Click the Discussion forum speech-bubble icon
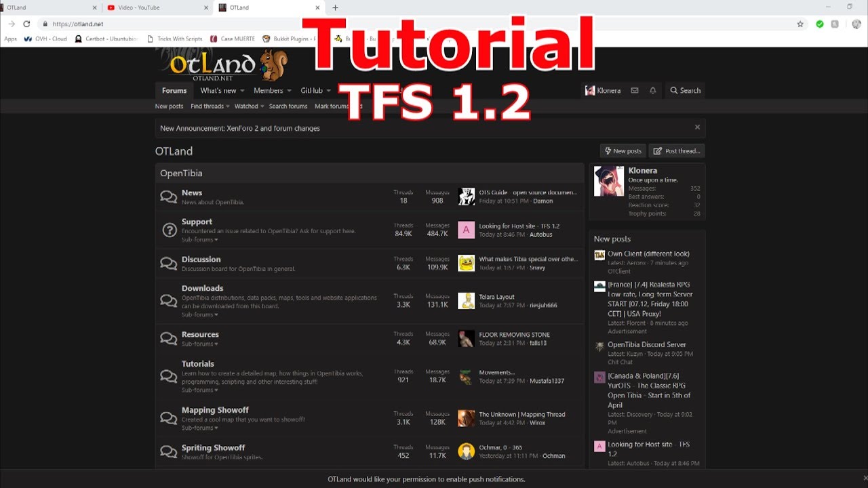 [169, 264]
